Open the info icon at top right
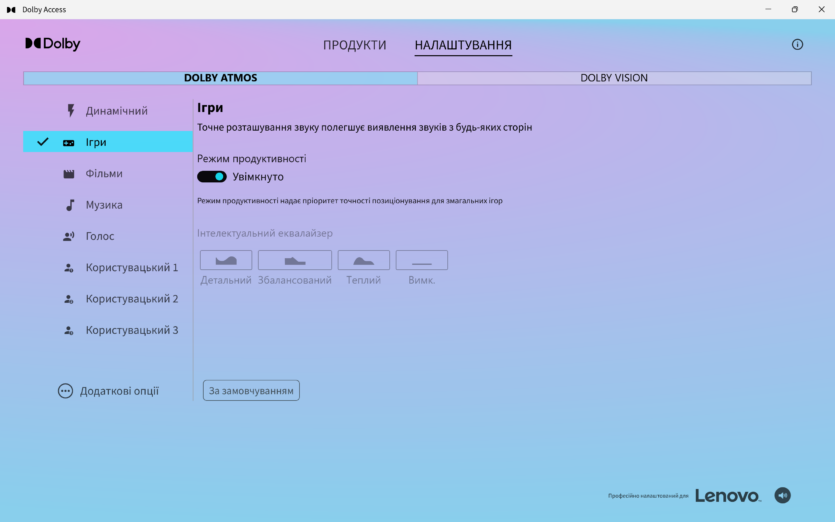 [797, 45]
